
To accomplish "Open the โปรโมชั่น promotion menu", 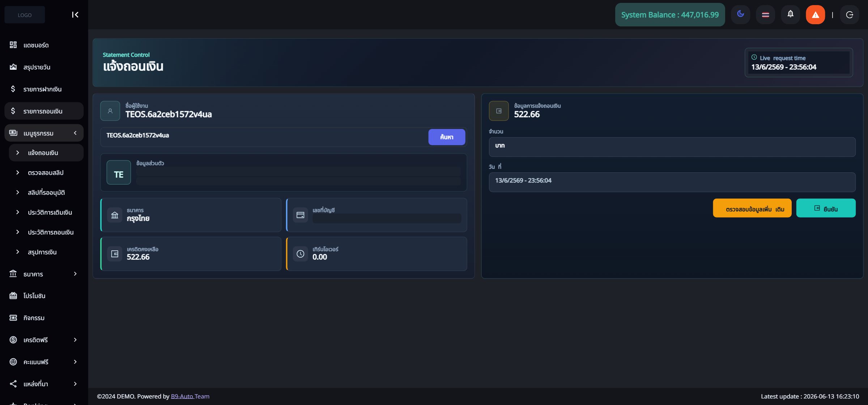I will point(44,296).
